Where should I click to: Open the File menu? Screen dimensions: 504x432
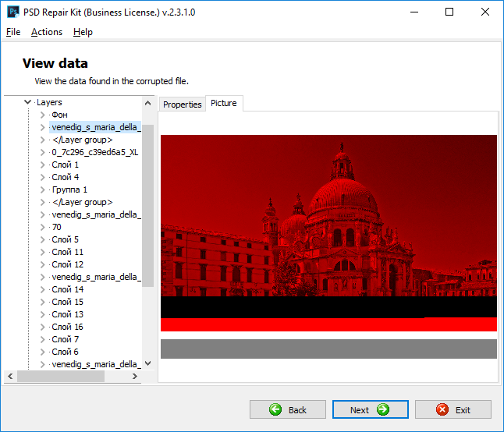(13, 32)
